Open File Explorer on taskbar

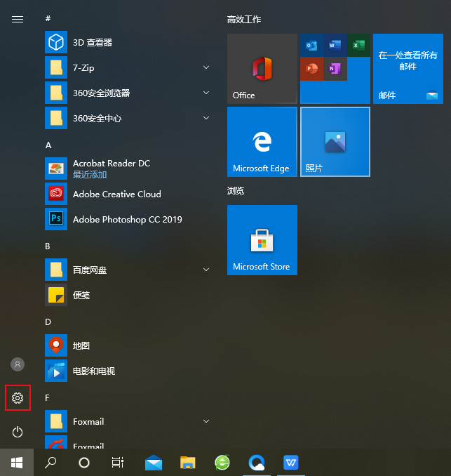188,463
